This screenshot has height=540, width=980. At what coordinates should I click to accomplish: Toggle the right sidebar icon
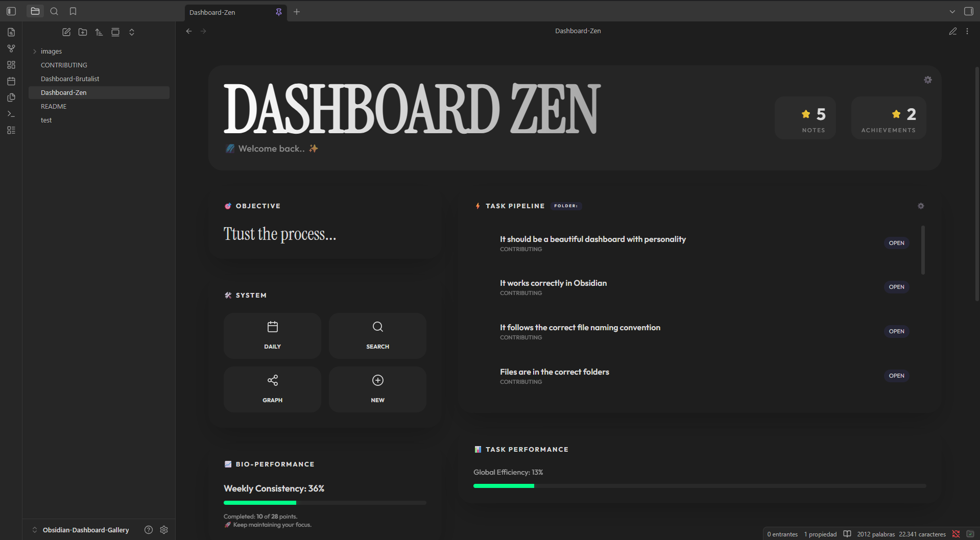968,11
